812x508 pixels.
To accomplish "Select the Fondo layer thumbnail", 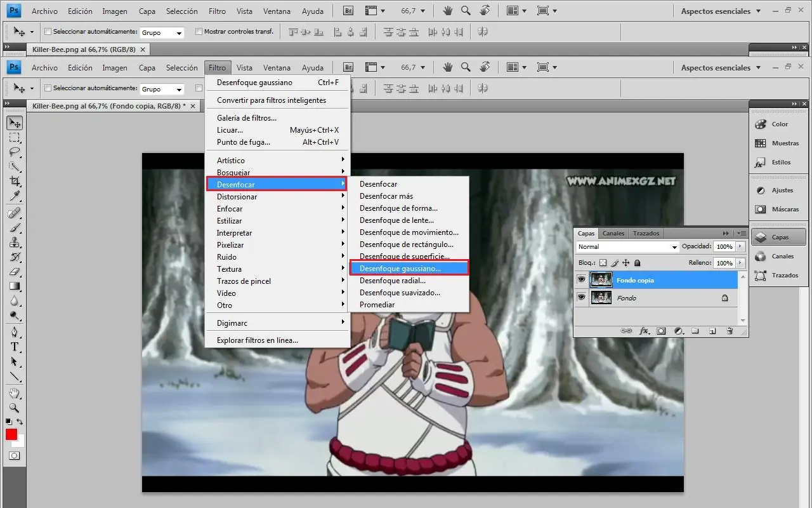I will coord(601,297).
